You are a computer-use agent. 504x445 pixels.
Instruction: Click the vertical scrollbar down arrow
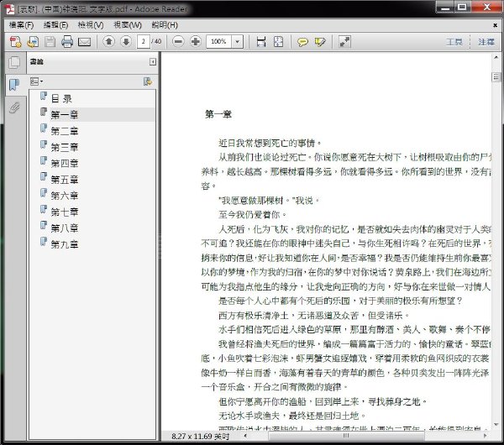[496, 425]
